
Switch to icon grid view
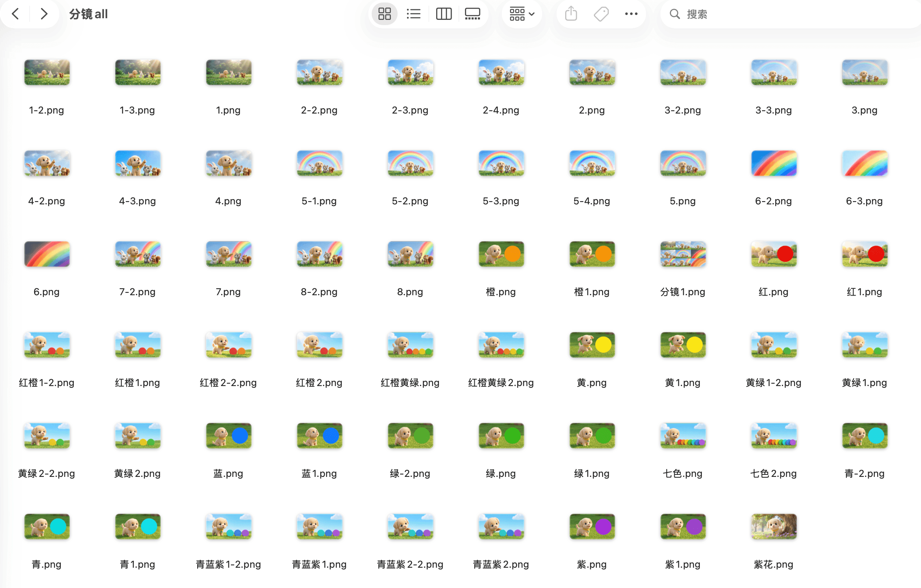pyautogui.click(x=384, y=14)
